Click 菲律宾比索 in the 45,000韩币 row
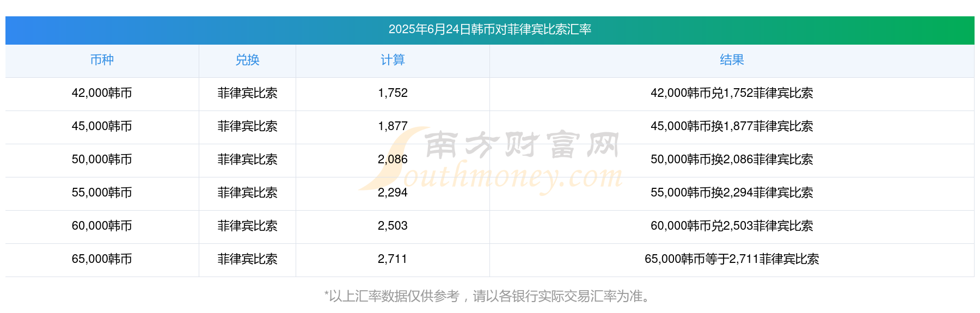980x313 pixels. point(247,126)
